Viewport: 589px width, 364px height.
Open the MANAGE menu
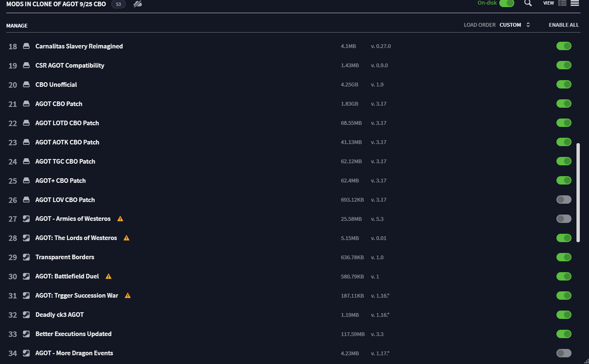click(x=17, y=26)
